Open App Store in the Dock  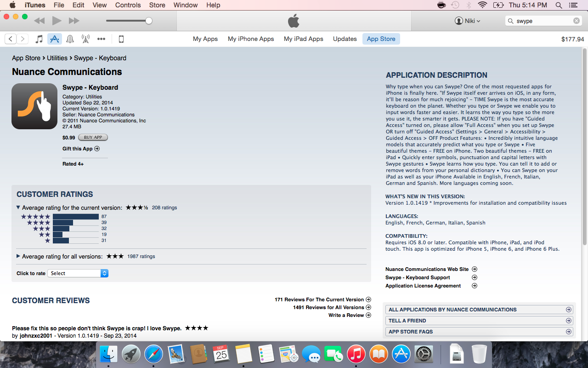coord(401,354)
